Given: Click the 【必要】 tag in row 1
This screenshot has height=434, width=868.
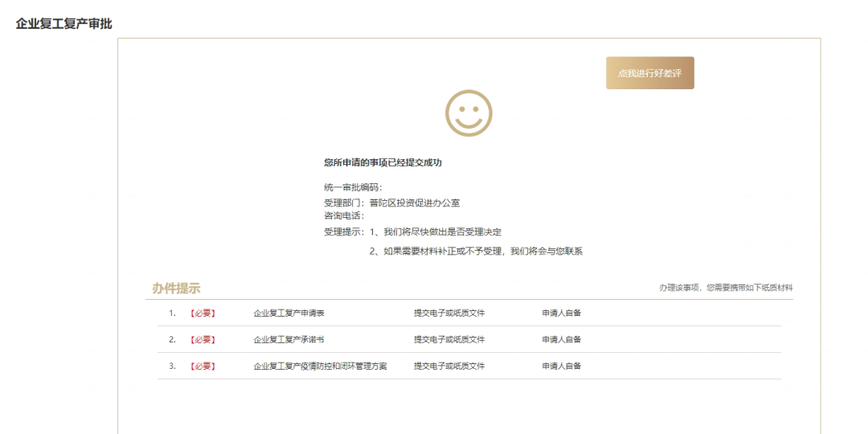Looking at the screenshot, I should tap(202, 313).
